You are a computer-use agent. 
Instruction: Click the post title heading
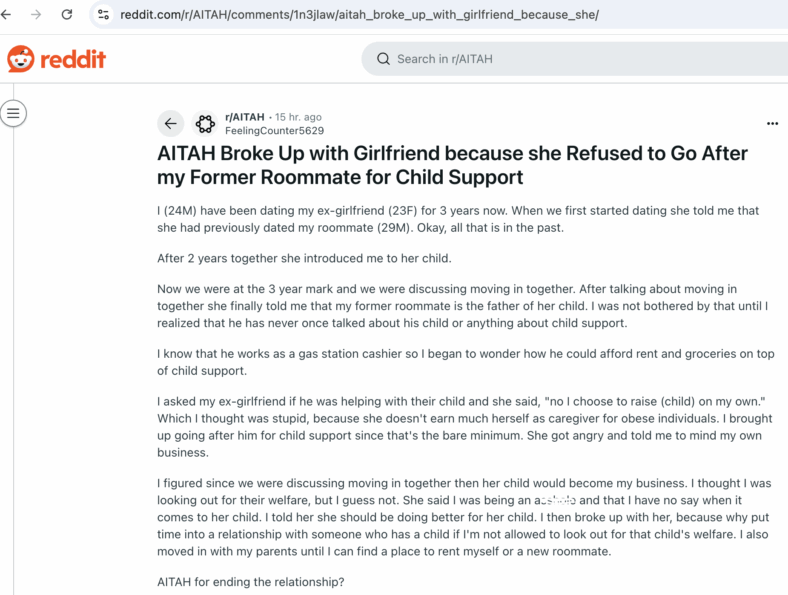pos(452,165)
